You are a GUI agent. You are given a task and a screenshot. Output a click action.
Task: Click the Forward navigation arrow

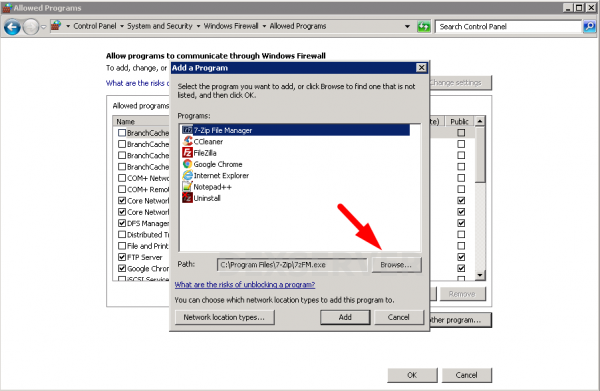[31, 27]
